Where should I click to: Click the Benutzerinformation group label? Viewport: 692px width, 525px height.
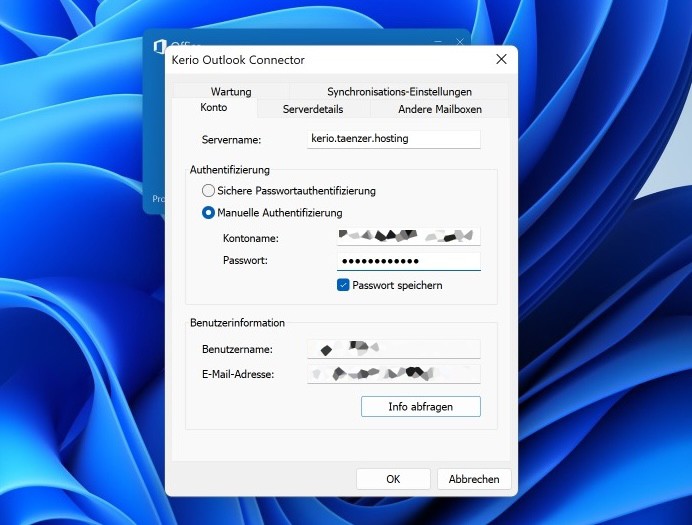(237, 322)
